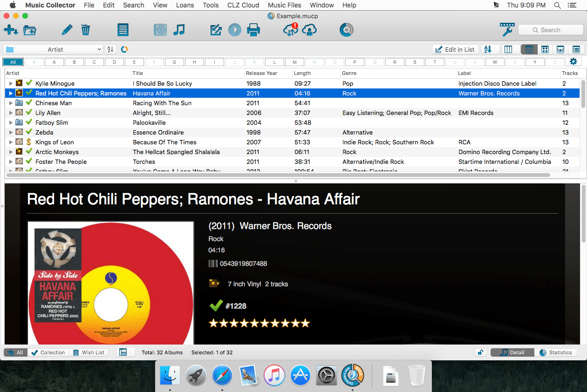The width and height of the screenshot is (587, 392).
Task: Click the music note toolbar icon
Action: 179,30
